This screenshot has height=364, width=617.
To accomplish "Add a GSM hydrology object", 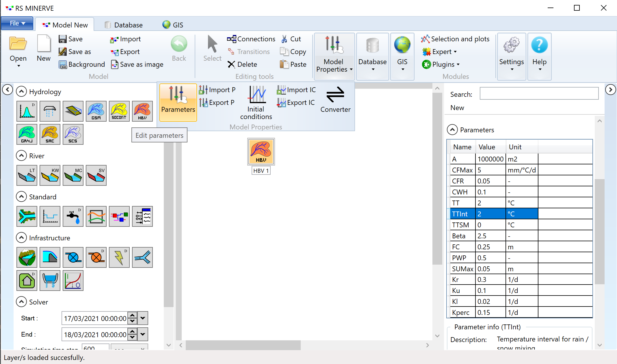I will 96,111.
